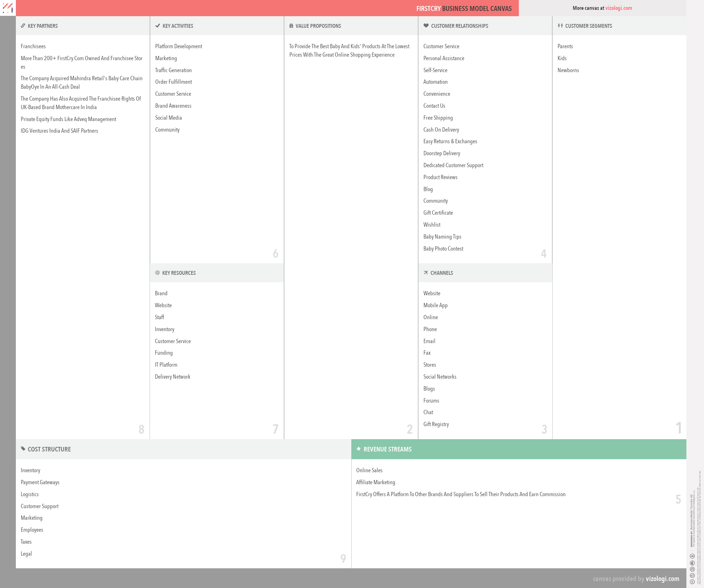Click the Customer Relationships heart icon
The height and width of the screenshot is (588, 704).
point(426,26)
